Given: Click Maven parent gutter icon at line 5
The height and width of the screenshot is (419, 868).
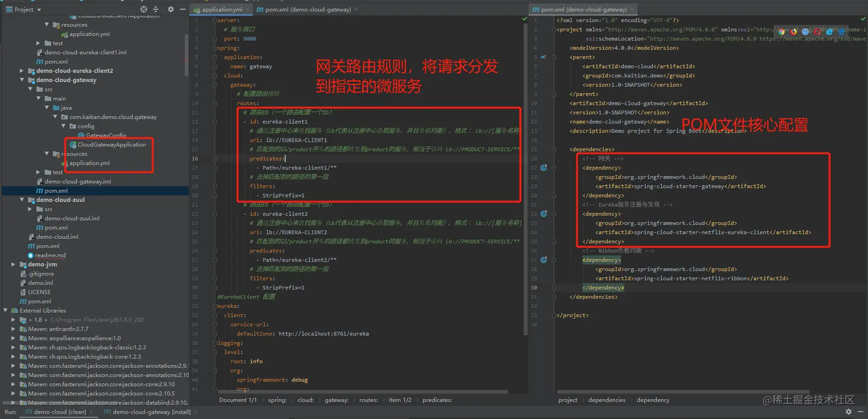Looking at the screenshot, I should click(544, 57).
